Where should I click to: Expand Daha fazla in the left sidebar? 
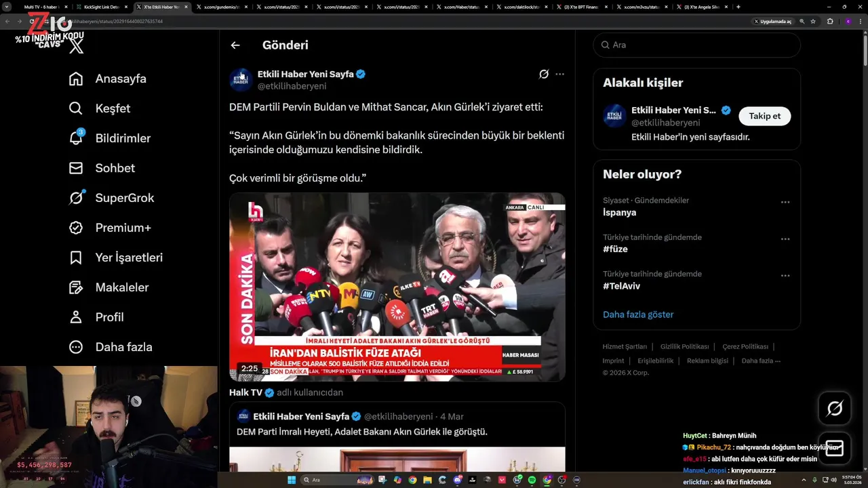pyautogui.click(x=111, y=347)
